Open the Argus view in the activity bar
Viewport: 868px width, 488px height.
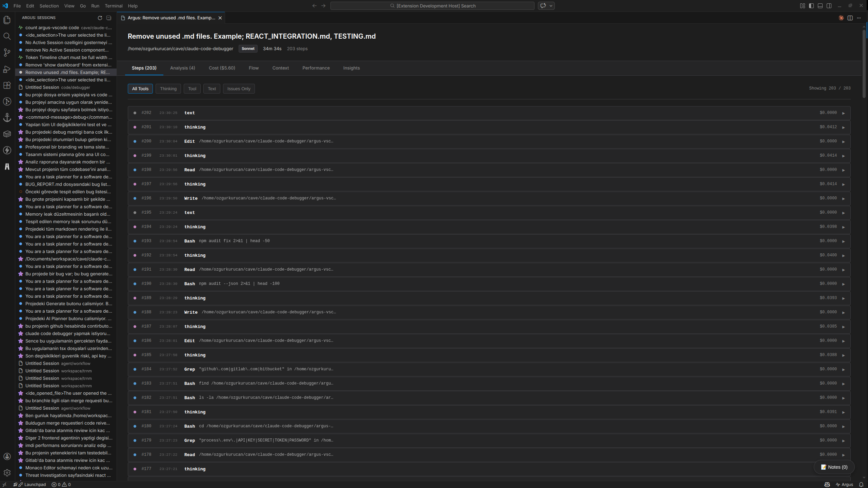7,167
